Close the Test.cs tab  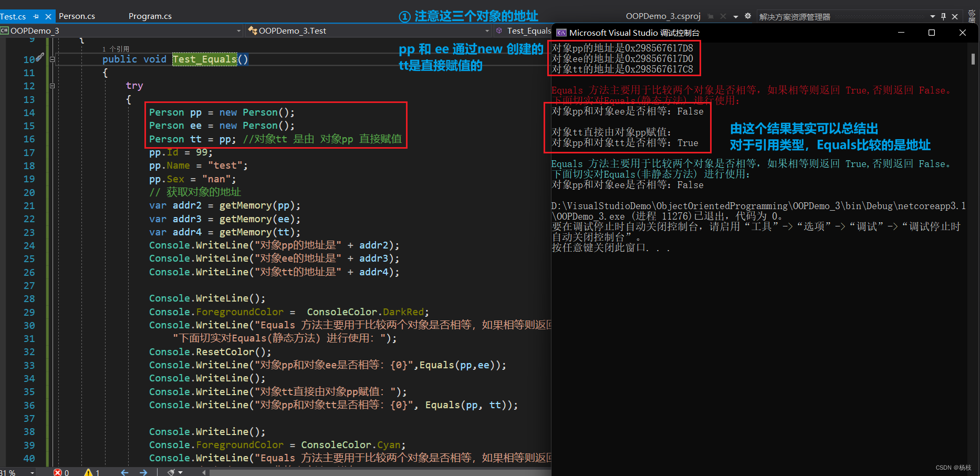point(48,16)
